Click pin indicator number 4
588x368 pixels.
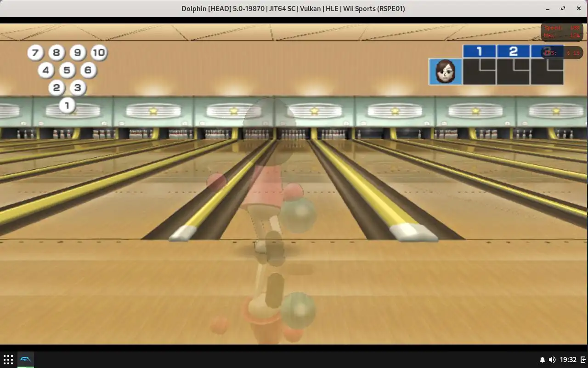46,70
